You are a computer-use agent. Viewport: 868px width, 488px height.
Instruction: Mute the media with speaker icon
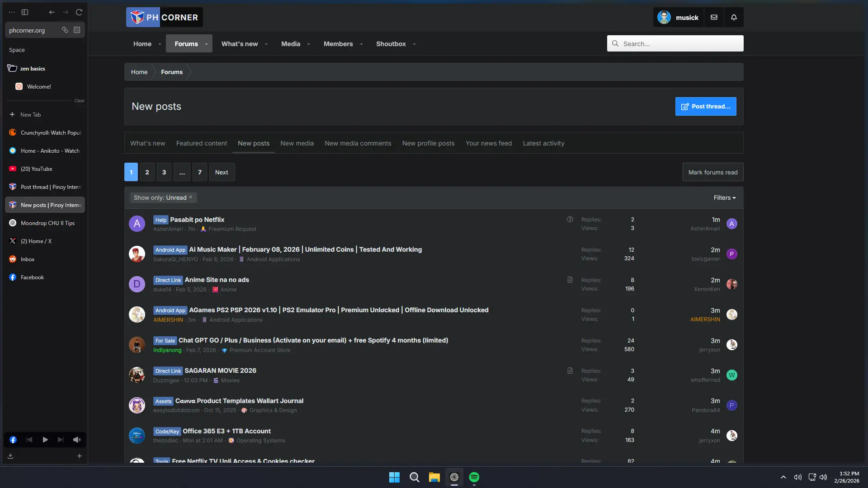click(77, 440)
